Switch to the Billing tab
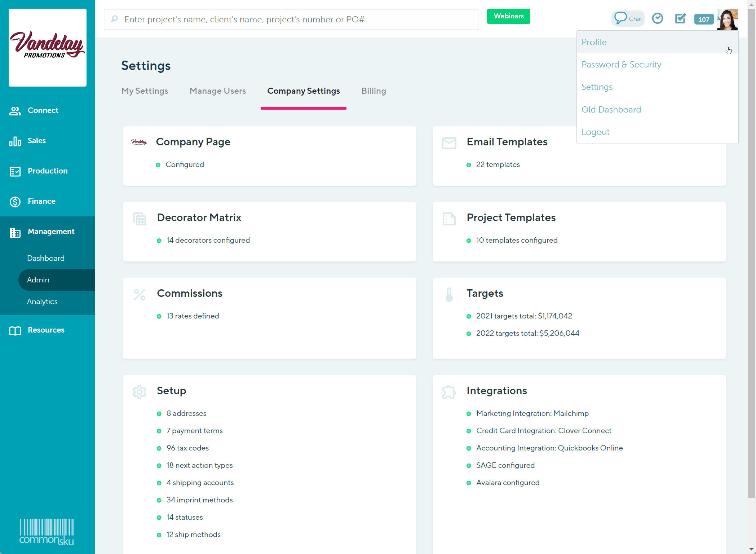The height and width of the screenshot is (554, 756). (373, 91)
